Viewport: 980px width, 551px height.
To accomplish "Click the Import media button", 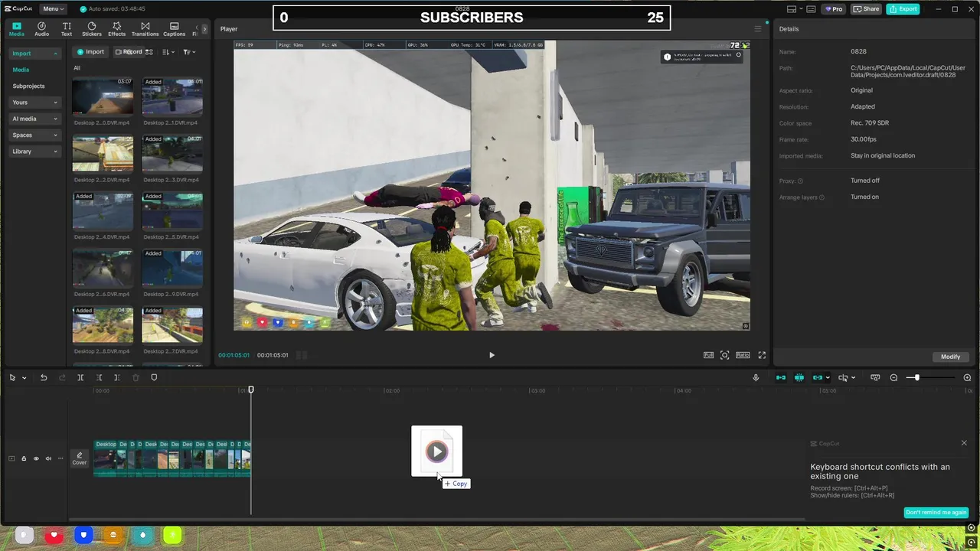I will pyautogui.click(x=90, y=52).
